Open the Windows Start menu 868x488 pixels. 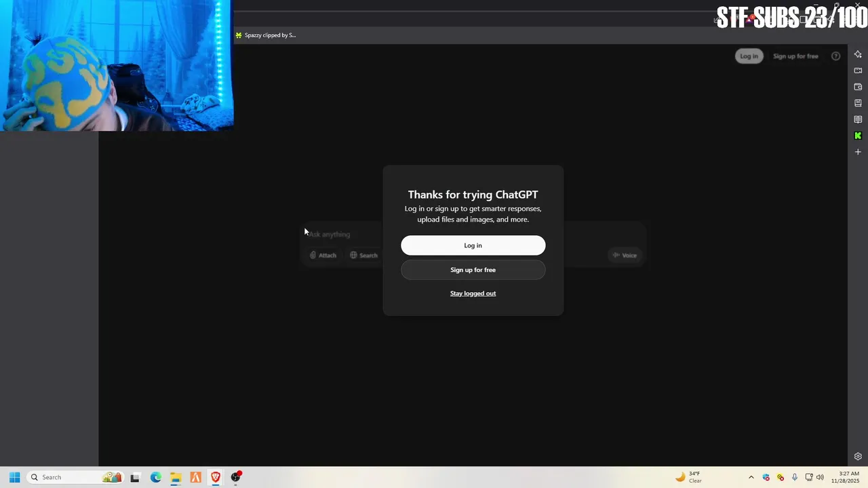[14, 477]
